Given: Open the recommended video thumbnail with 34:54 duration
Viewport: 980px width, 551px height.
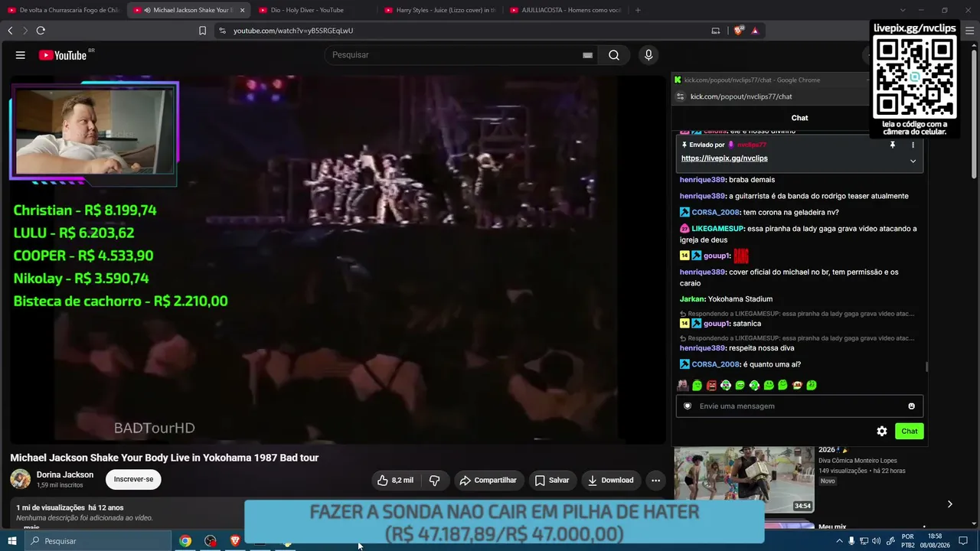Looking at the screenshot, I should (744, 480).
